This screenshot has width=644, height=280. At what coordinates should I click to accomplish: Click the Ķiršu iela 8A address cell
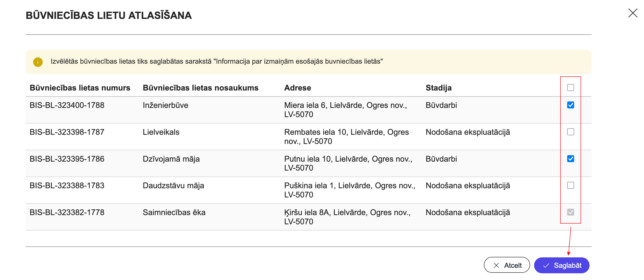[347, 217]
